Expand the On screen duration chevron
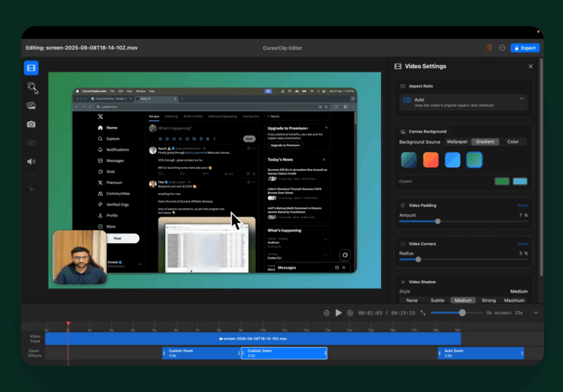This screenshot has height=392, width=563. 536,313
